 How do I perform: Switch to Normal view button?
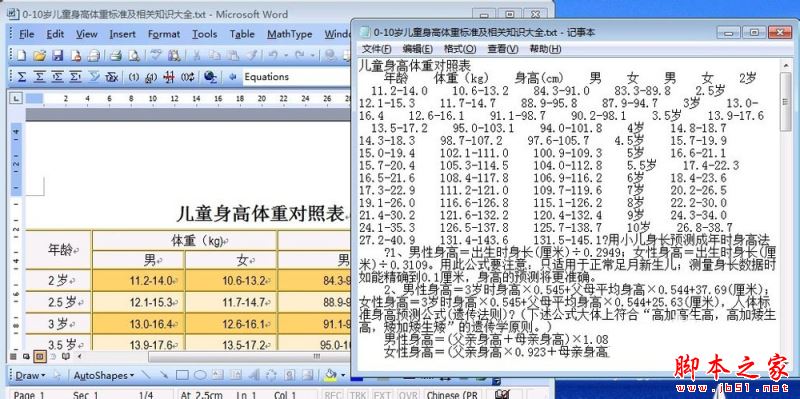[x=13, y=356]
